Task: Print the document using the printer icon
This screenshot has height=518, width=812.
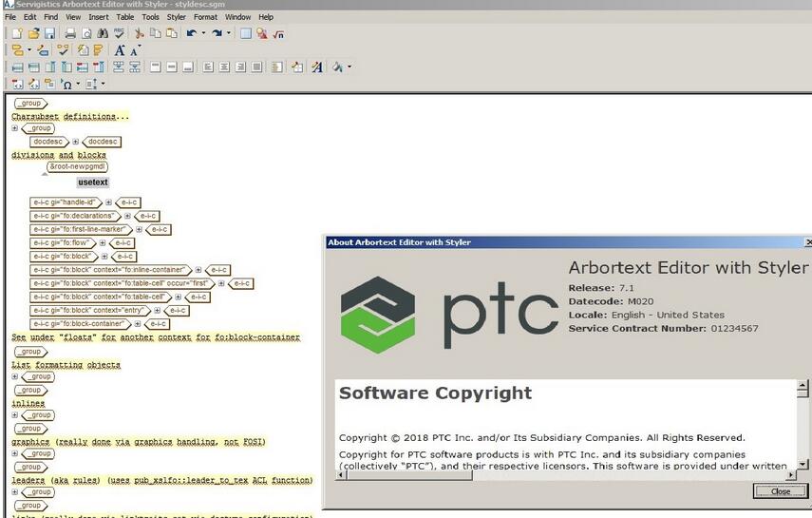Action: [70, 33]
